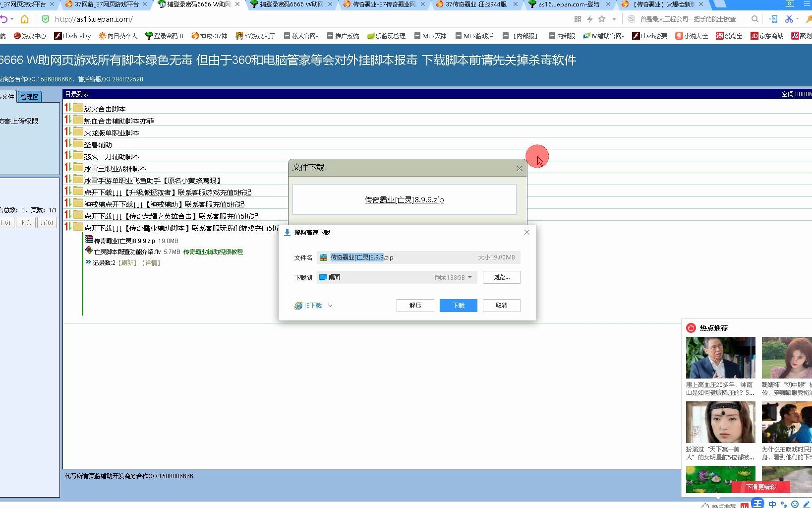This screenshot has height=508, width=812.
Task: Click the 热点推荐 red circle icon
Action: (x=691, y=328)
